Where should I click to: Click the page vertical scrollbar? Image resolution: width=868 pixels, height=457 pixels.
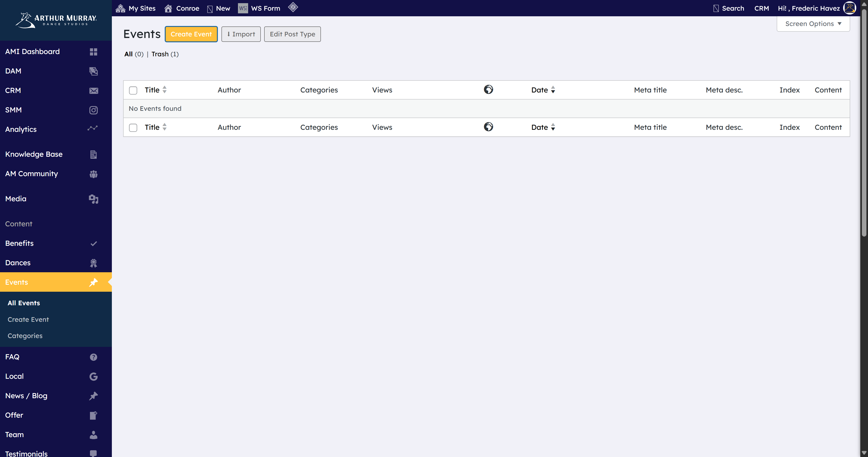864,123
